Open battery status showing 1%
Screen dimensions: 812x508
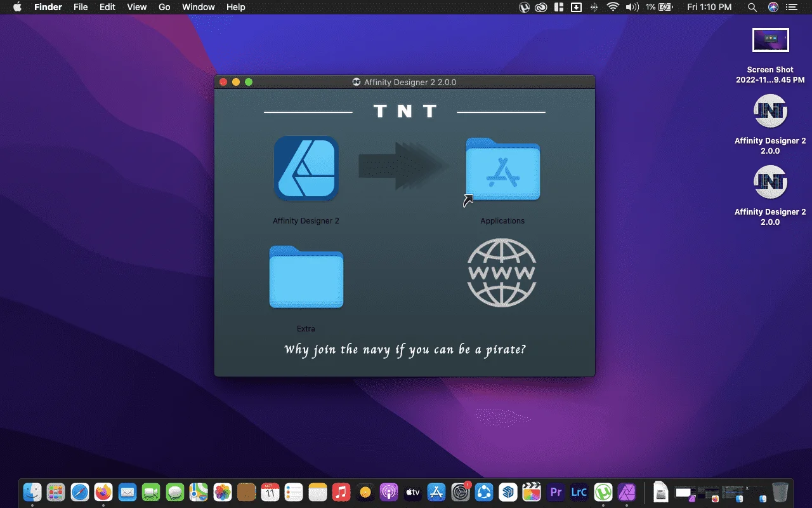coord(660,7)
